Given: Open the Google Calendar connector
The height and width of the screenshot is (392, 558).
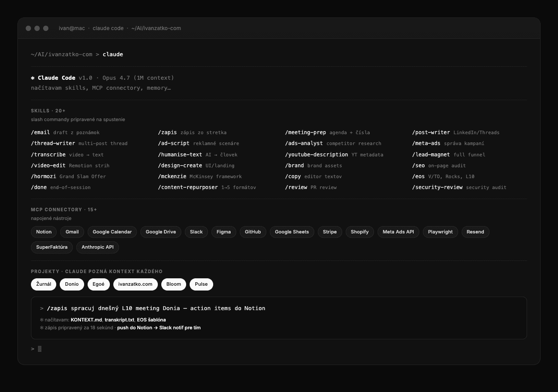Looking at the screenshot, I should pyautogui.click(x=112, y=232).
